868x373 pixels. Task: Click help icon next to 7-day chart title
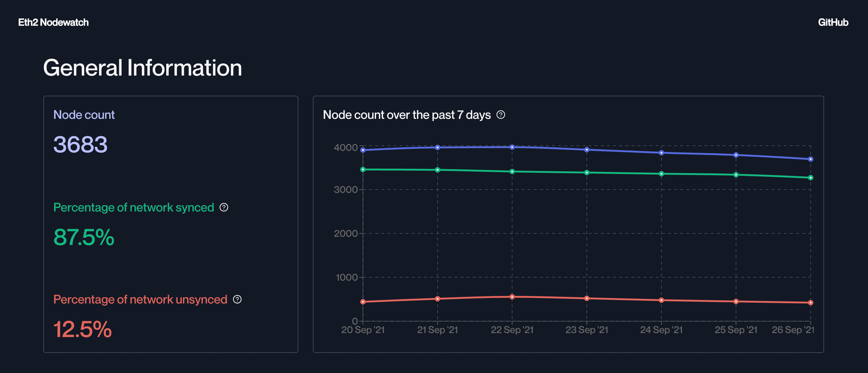click(x=501, y=115)
